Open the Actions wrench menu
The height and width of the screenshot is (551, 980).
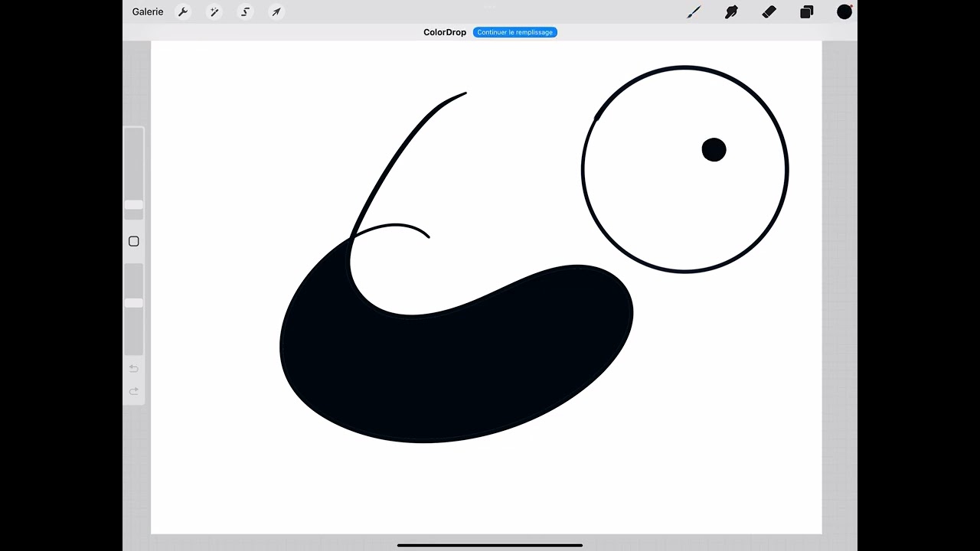coord(183,11)
